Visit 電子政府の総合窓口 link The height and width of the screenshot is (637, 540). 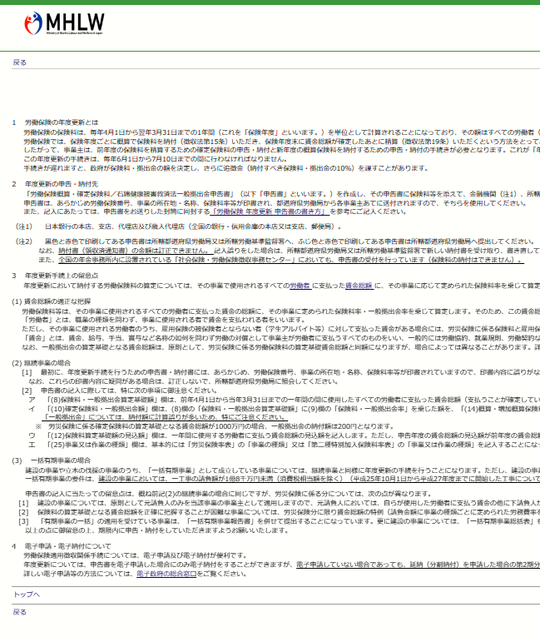tap(167, 574)
